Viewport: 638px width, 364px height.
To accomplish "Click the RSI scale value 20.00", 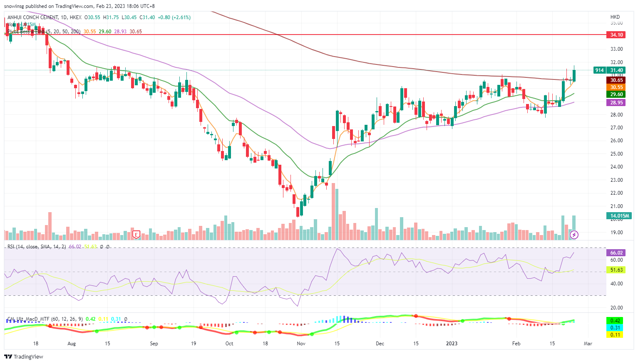I will (x=616, y=308).
